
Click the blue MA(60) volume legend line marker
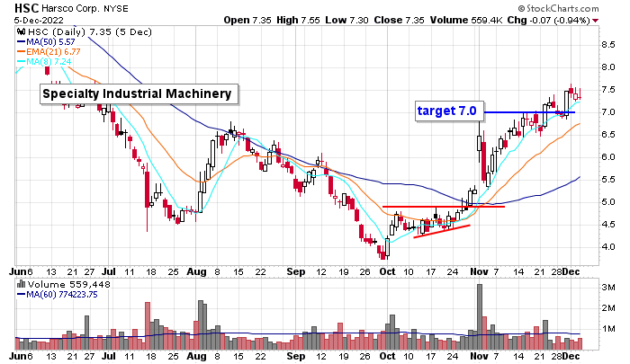tap(21, 295)
